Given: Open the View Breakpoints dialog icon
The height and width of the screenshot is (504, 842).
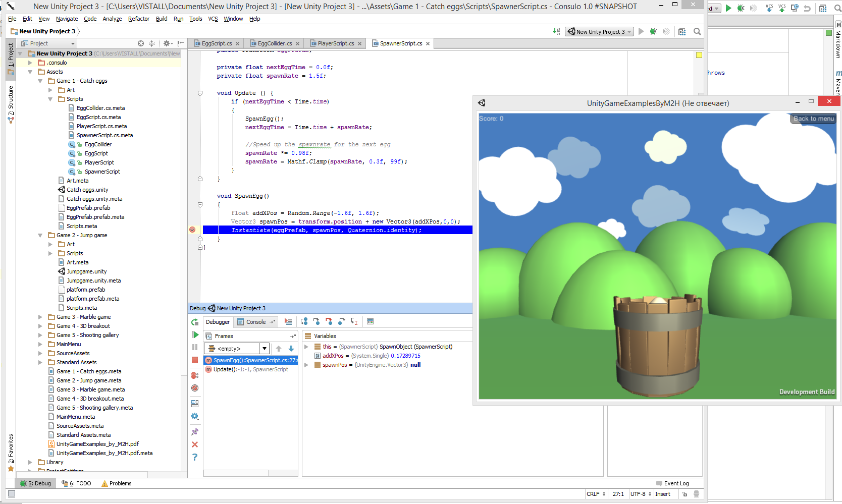Looking at the screenshot, I should click(195, 375).
